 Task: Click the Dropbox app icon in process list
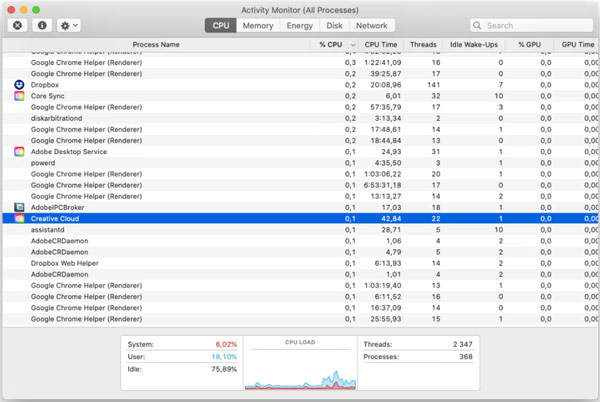click(19, 85)
